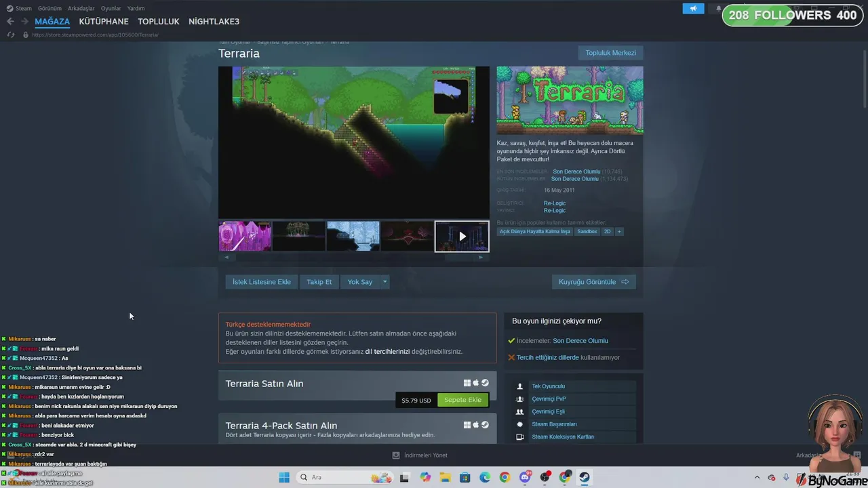
Task: Switch to the KÜTÜPHANE tab
Action: (104, 22)
